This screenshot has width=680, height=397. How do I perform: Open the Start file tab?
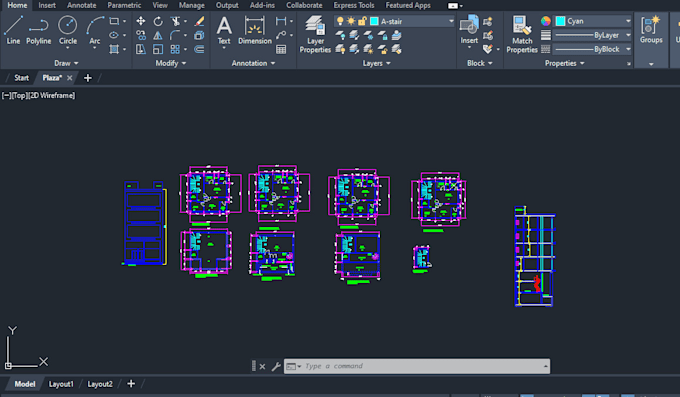coord(21,78)
